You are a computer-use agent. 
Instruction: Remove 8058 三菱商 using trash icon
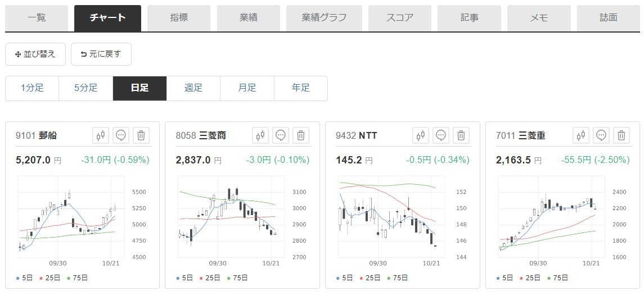301,135
